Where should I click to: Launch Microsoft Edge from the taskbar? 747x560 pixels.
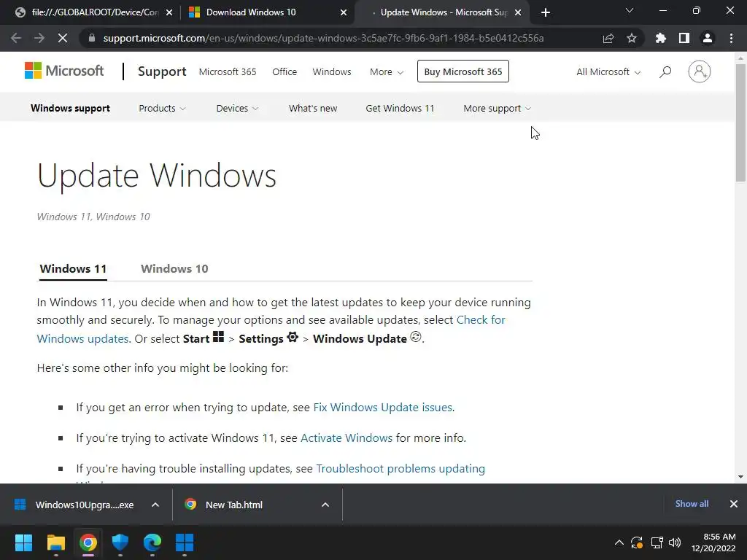(152, 542)
